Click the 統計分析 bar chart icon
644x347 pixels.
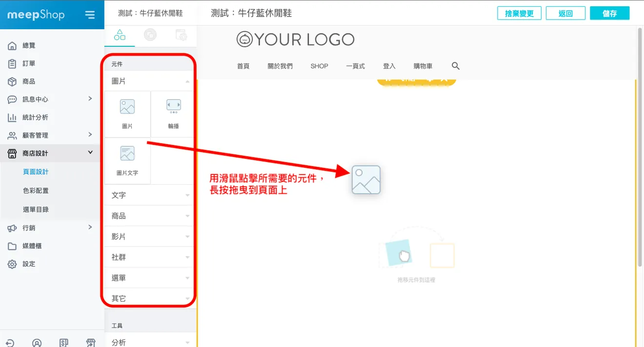pos(12,117)
